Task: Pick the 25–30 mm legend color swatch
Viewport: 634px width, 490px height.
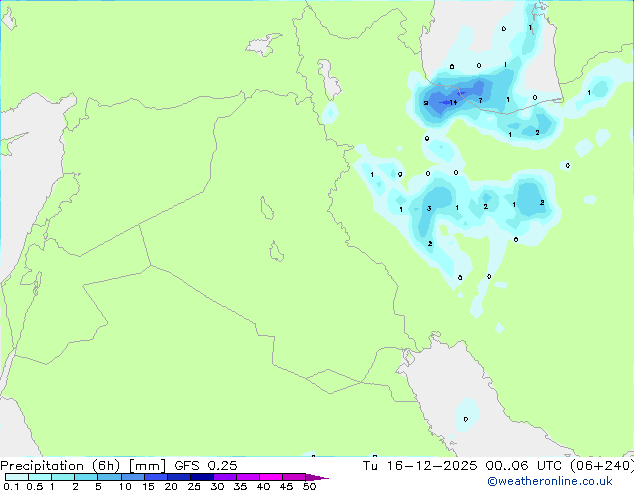Action: [202, 477]
